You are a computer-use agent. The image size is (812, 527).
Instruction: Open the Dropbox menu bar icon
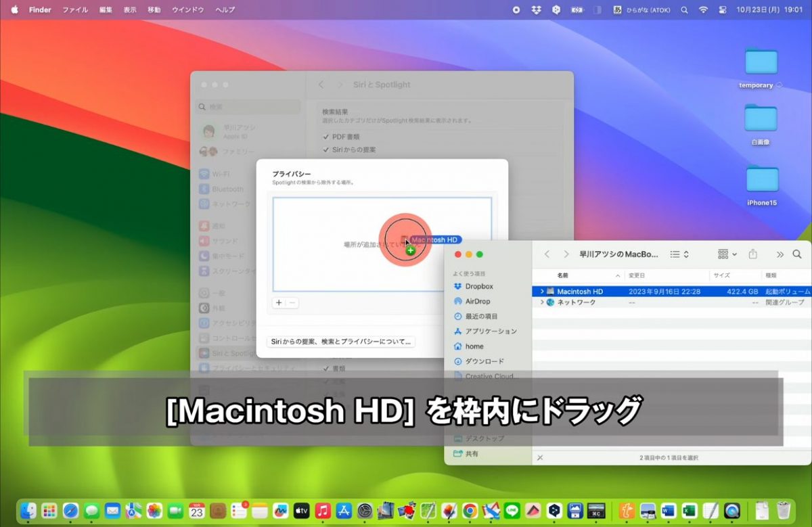[x=537, y=9]
